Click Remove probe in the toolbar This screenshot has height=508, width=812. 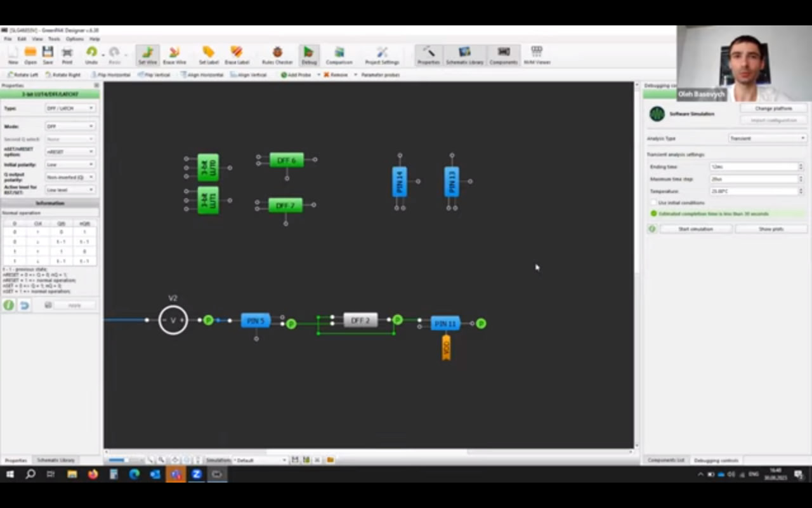[x=336, y=75]
